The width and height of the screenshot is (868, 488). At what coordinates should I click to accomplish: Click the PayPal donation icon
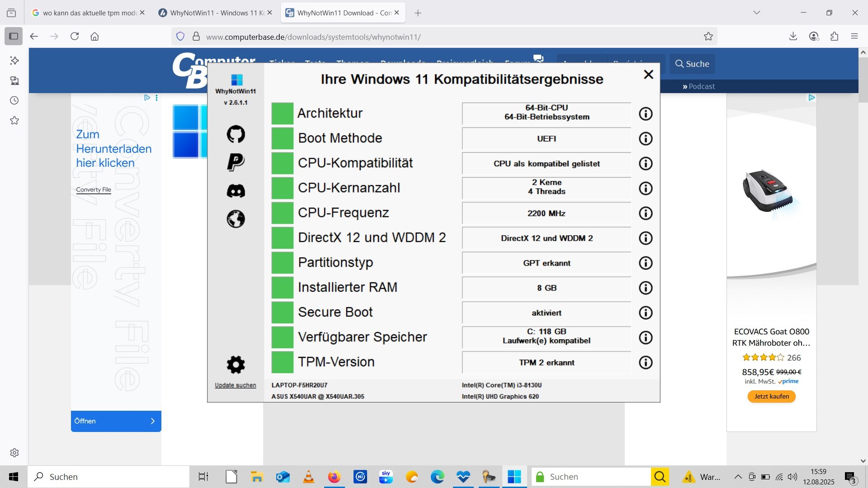236,162
